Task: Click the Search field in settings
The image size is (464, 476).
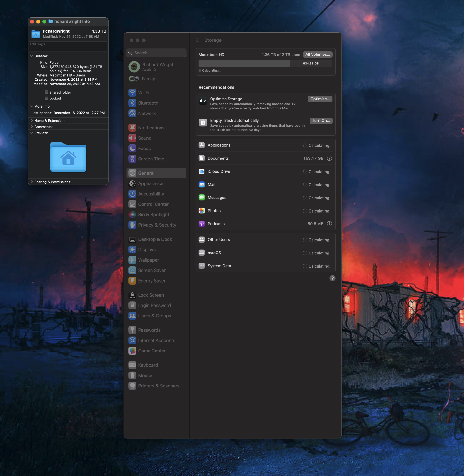Action: click(x=156, y=53)
